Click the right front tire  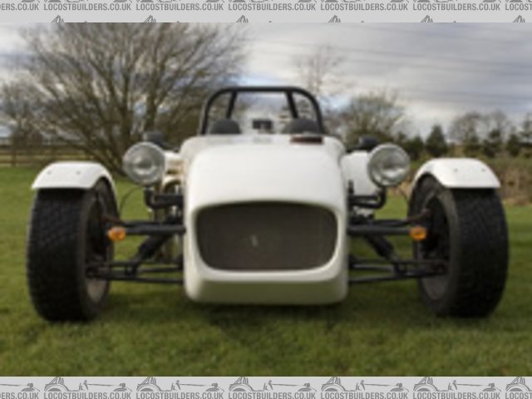(x=470, y=249)
